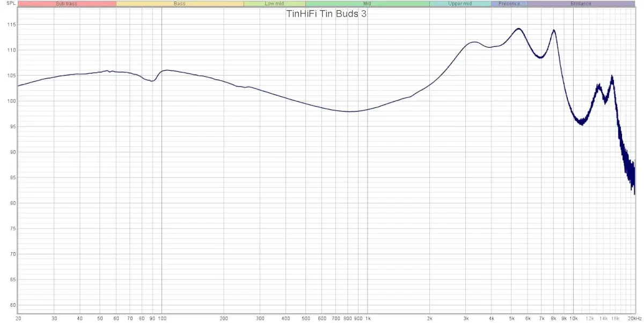Click the '14k' frequency axis label
Image resolution: width=644 pixels, height=323 pixels.
pyautogui.click(x=604, y=318)
